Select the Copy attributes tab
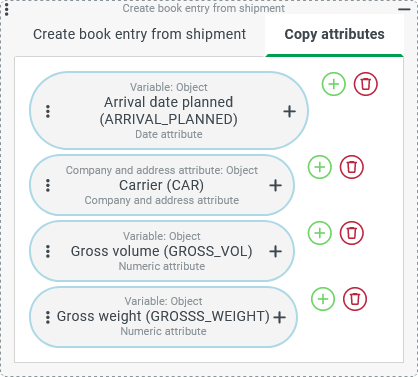The height and width of the screenshot is (377, 418). tap(334, 34)
